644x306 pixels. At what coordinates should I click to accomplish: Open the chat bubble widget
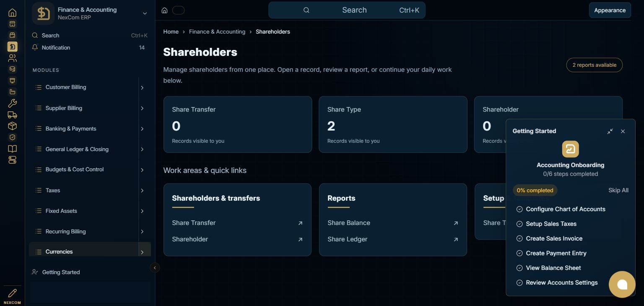622,285
